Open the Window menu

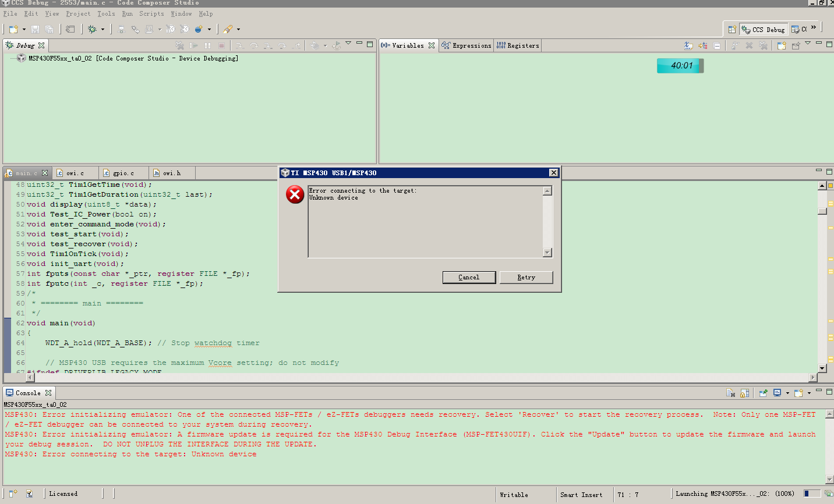181,14
